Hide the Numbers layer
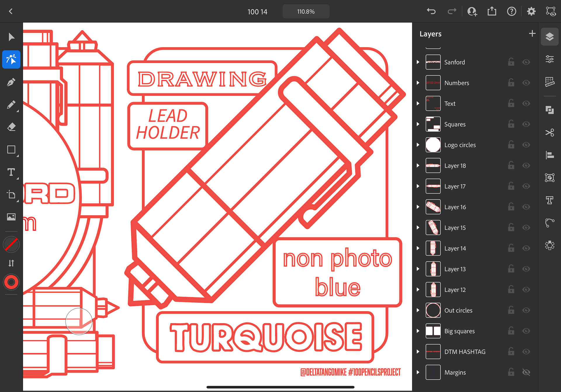The image size is (561, 392). pyautogui.click(x=526, y=83)
